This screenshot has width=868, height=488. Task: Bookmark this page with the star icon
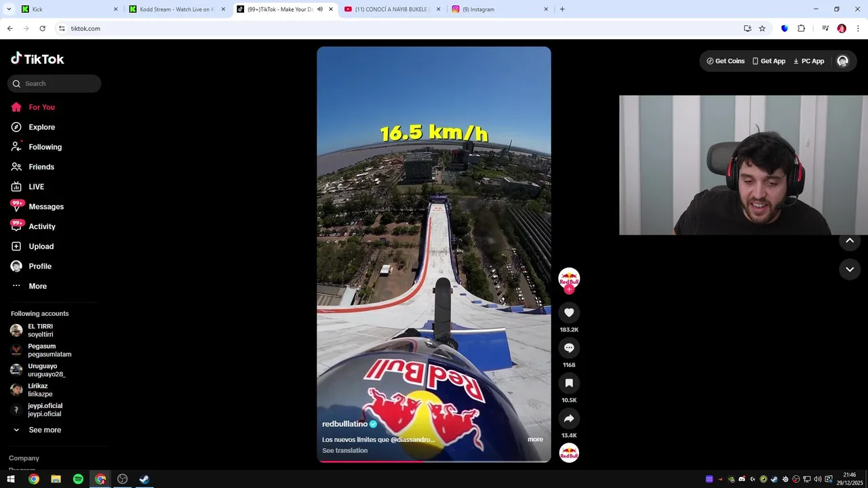[762, 28]
